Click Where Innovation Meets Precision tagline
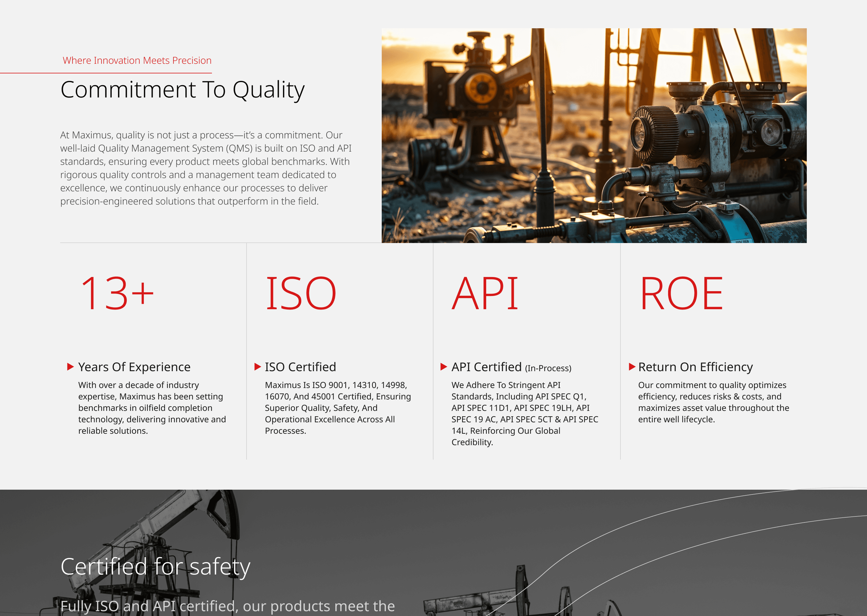The image size is (867, 616). pyautogui.click(x=137, y=60)
